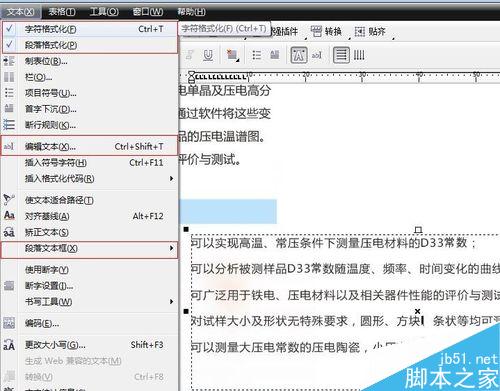
Task: Expand 插入格式化代码(R) submenu arrow
Action: pos(171,179)
